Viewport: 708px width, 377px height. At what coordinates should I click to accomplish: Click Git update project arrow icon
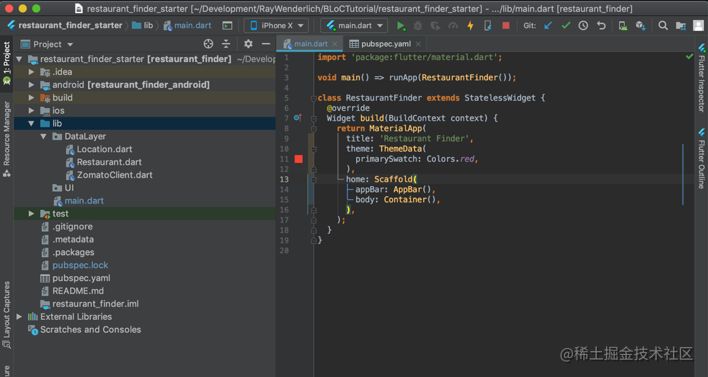click(x=548, y=26)
